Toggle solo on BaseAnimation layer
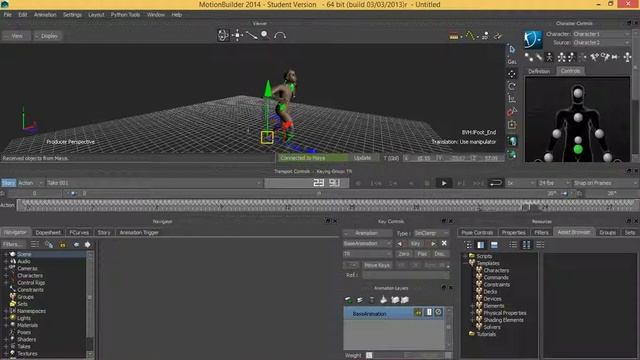The image size is (640, 360). (x=438, y=312)
